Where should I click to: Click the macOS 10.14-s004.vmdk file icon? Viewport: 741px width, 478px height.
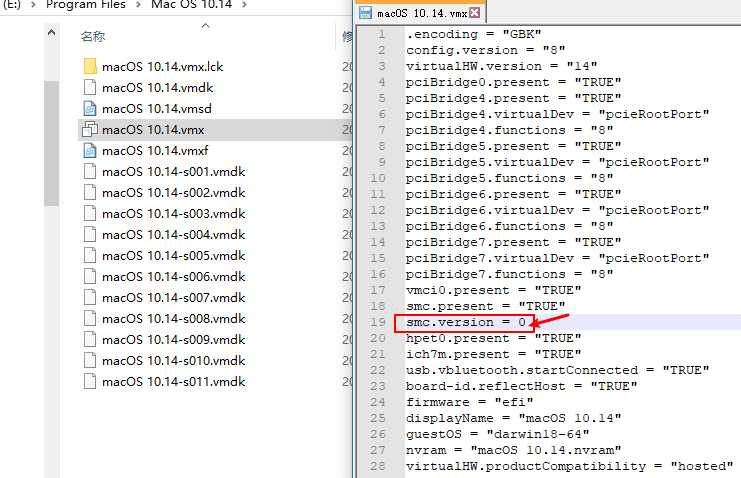(x=90, y=235)
